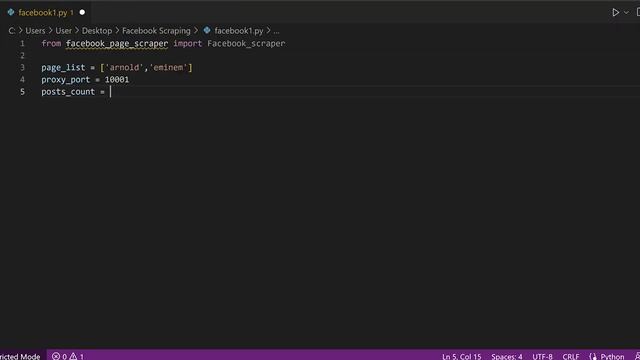Click the proxy_port variable name
The width and height of the screenshot is (640, 360).
click(x=65, y=80)
